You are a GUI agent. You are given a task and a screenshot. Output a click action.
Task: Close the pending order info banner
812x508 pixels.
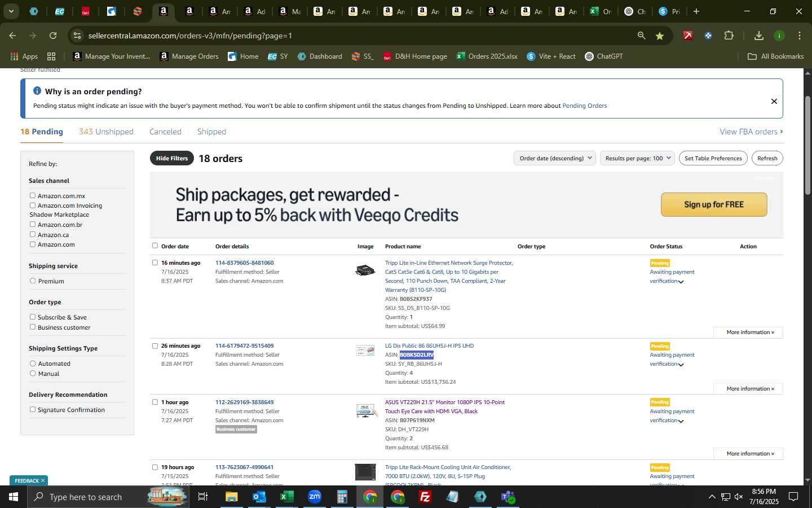(x=774, y=102)
